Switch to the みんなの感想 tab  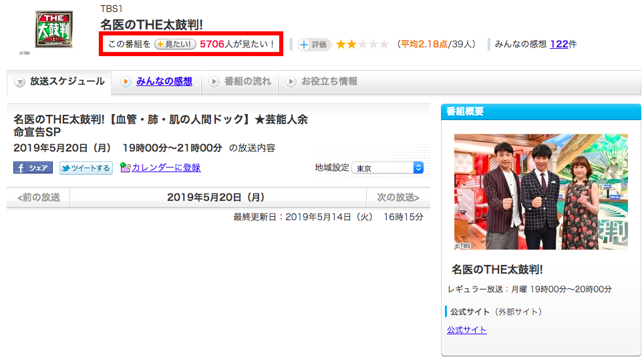[x=164, y=81]
